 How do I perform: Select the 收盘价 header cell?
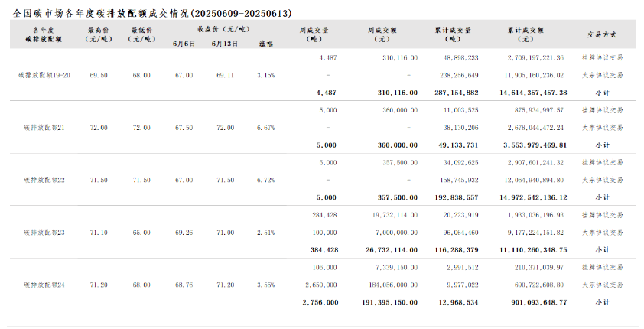pyautogui.click(x=224, y=30)
